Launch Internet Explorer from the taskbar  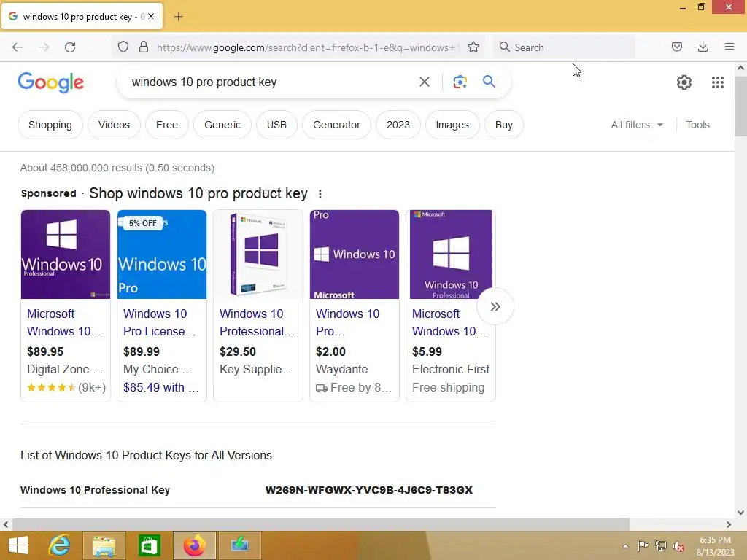60,545
